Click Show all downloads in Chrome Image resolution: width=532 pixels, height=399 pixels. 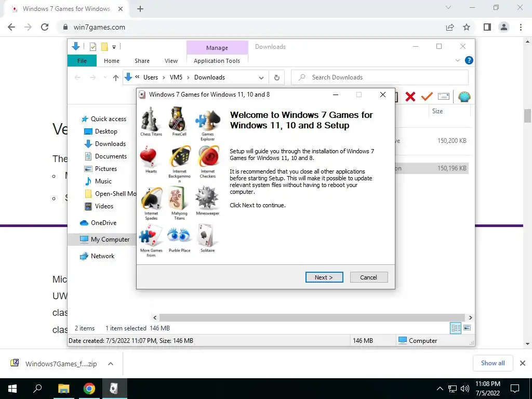click(493, 363)
